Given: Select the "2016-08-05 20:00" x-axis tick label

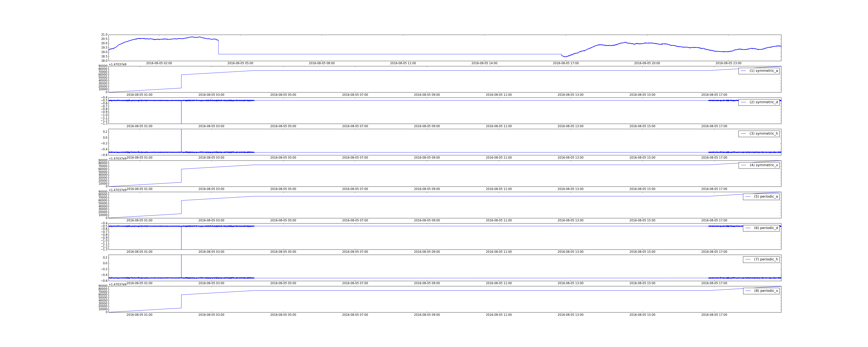Looking at the screenshot, I should click(647, 63).
